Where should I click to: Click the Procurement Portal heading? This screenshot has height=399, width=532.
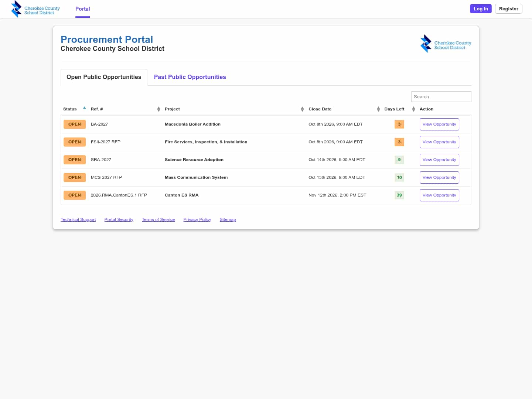pyautogui.click(x=107, y=40)
